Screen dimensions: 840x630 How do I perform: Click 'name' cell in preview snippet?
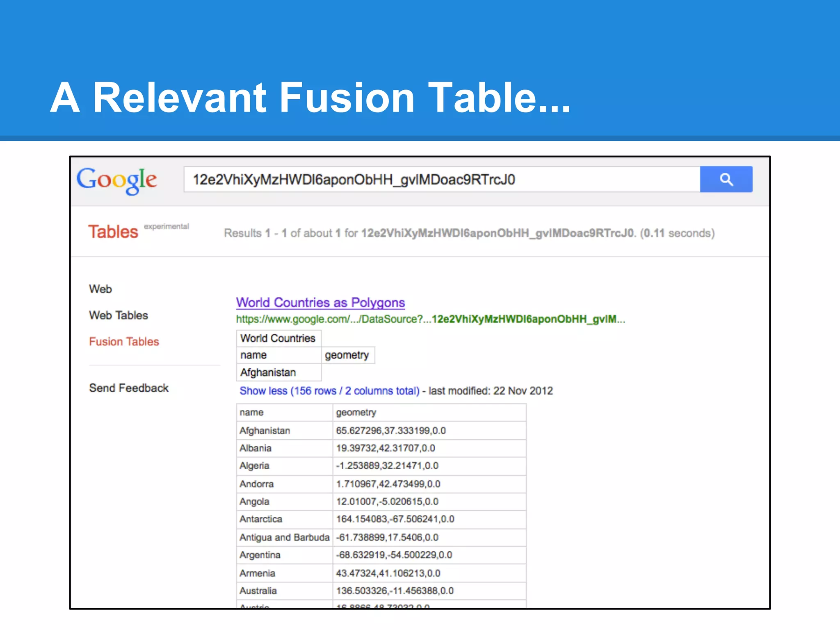point(278,355)
